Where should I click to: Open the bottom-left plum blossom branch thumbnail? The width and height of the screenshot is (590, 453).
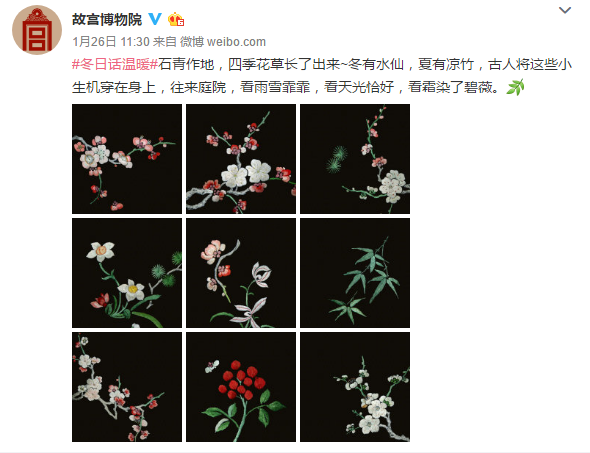pos(127,387)
